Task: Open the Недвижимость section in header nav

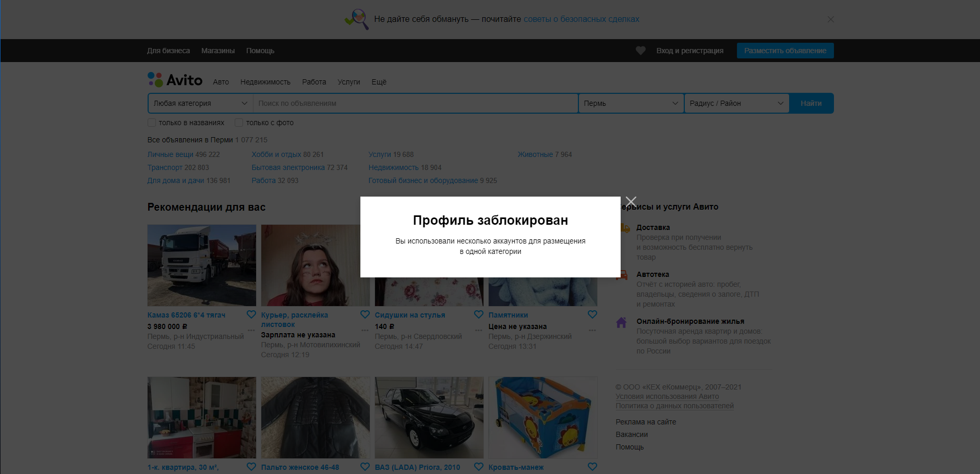Action: pyautogui.click(x=265, y=82)
